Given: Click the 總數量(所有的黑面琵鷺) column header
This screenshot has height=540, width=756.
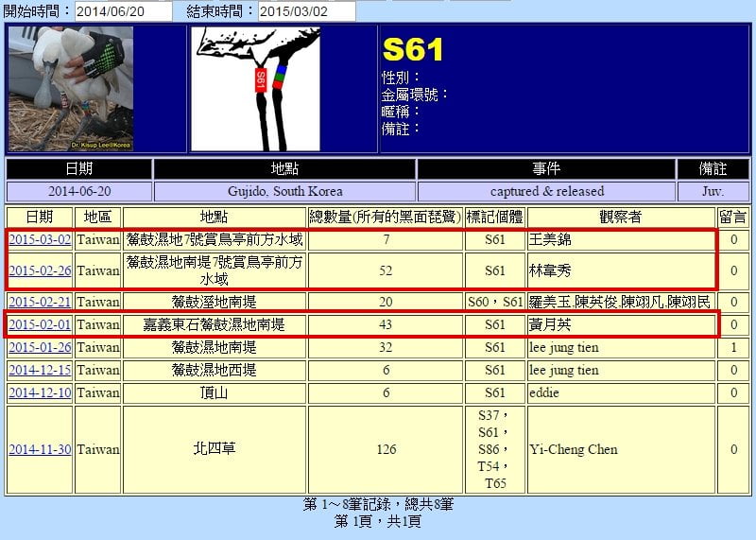Looking at the screenshot, I should (386, 217).
